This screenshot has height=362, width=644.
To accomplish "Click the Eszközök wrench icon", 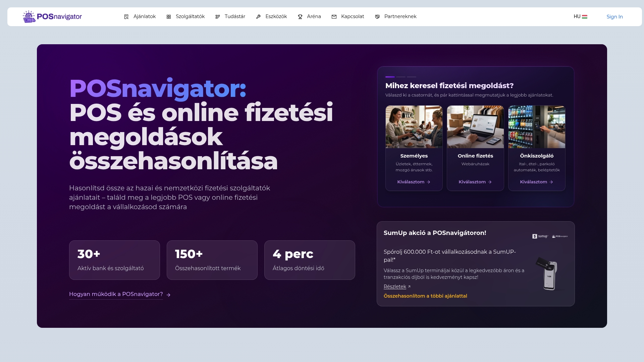I will (x=258, y=17).
